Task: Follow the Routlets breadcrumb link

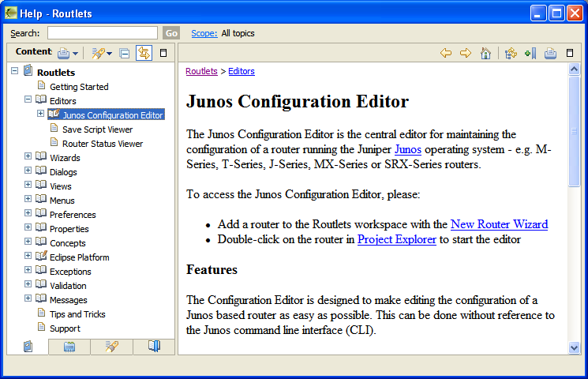Action: (201, 71)
